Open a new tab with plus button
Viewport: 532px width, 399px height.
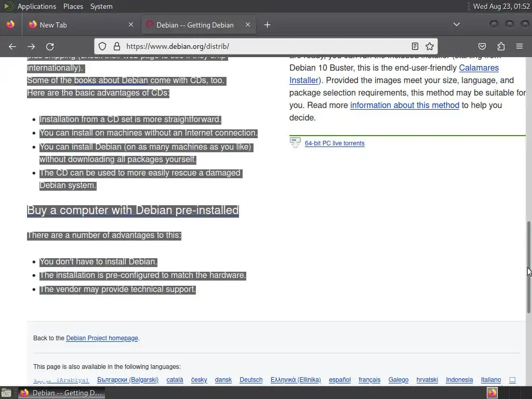click(268, 25)
